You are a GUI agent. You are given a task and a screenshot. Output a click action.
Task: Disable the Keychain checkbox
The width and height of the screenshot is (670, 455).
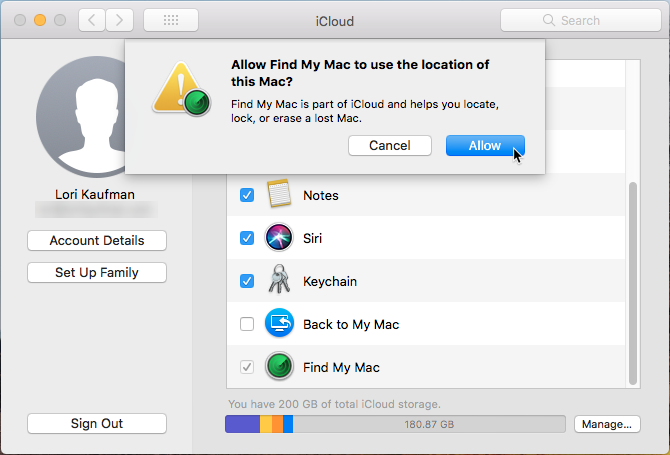[x=247, y=281]
